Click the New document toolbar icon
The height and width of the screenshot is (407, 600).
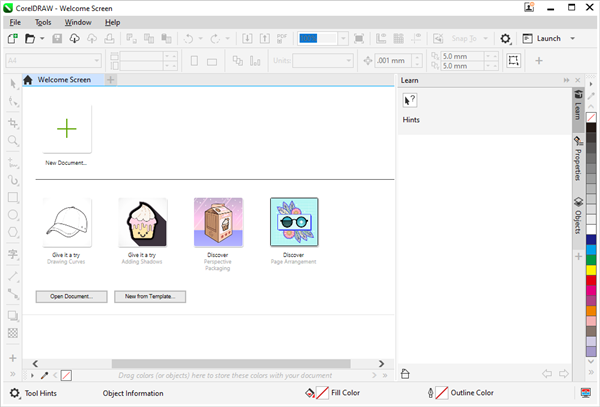[x=12, y=39]
